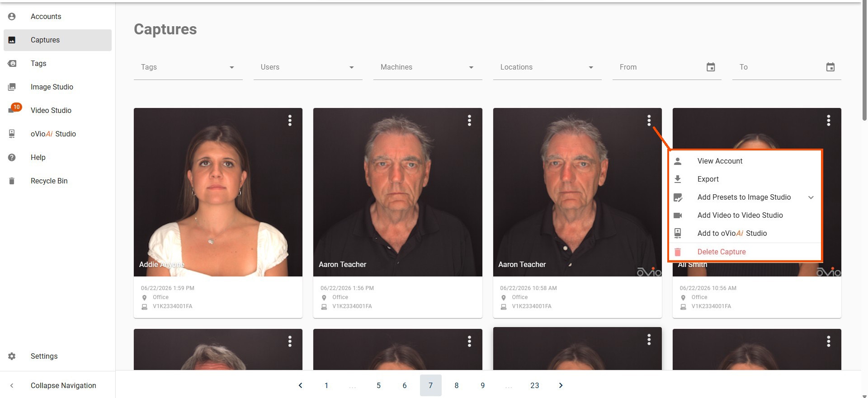Open the Accounts sidebar section

(x=57, y=16)
